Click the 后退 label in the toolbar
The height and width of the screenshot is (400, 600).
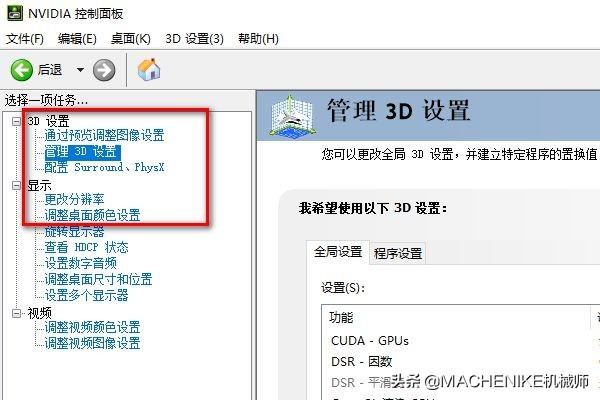click(x=49, y=70)
